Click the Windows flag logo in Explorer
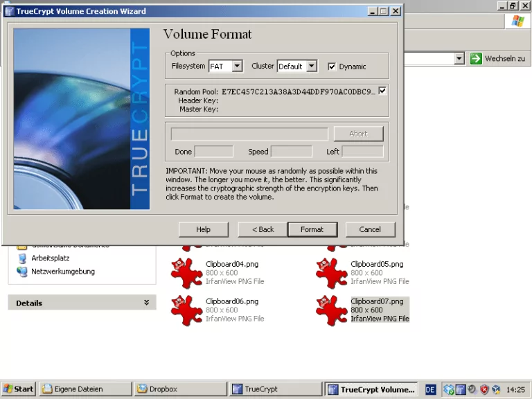 (518, 21)
